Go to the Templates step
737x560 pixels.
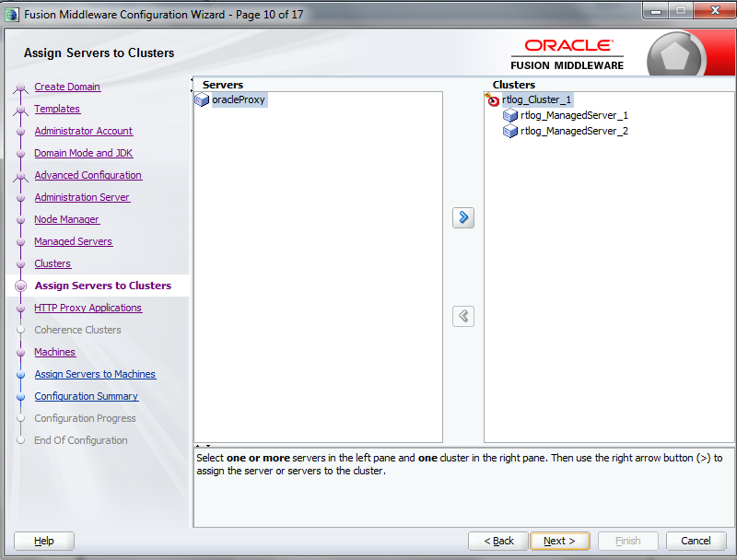pyautogui.click(x=57, y=109)
